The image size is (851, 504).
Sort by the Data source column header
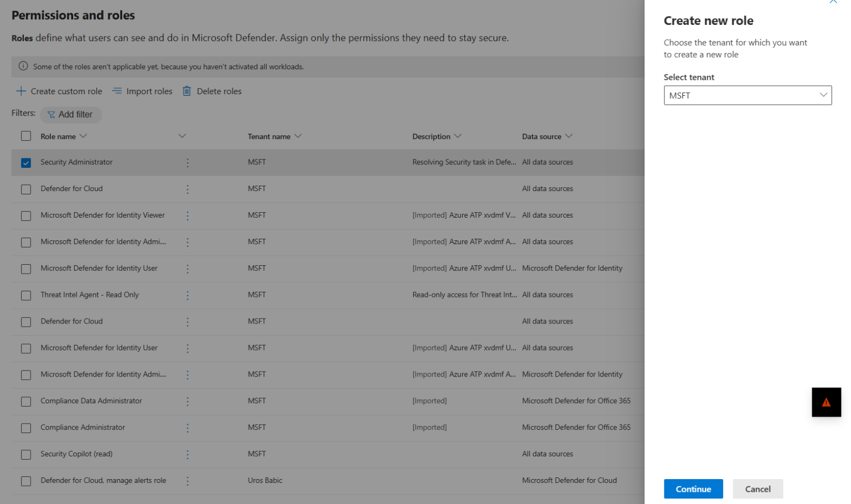click(547, 136)
